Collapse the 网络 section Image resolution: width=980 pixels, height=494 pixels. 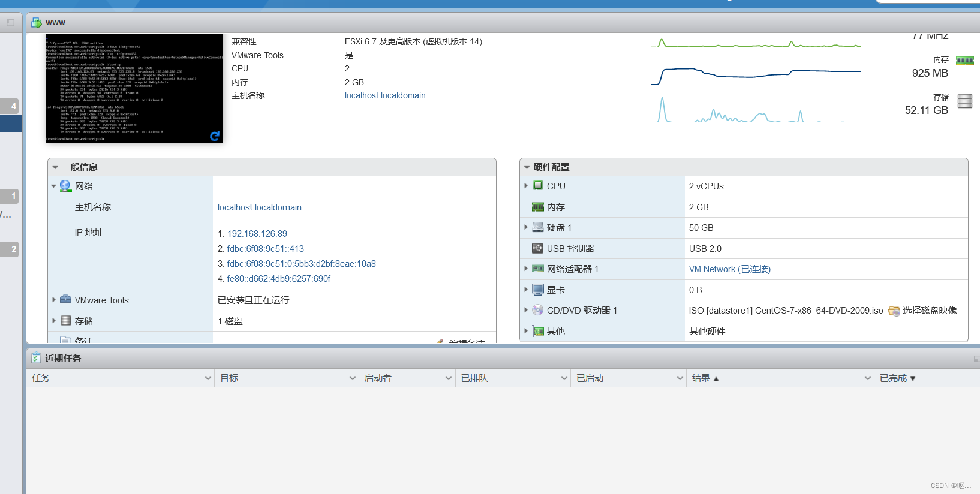(x=53, y=186)
